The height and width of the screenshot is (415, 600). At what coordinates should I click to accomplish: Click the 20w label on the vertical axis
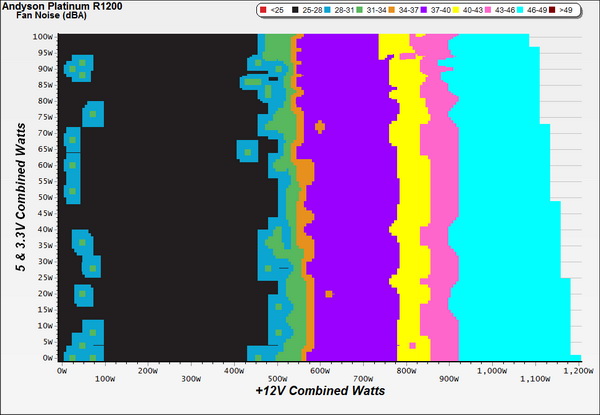coord(45,294)
